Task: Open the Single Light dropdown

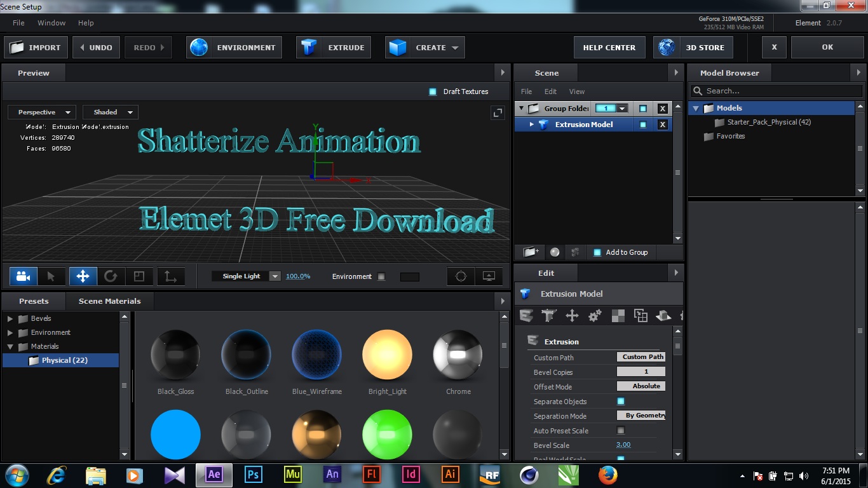Action: (x=247, y=276)
